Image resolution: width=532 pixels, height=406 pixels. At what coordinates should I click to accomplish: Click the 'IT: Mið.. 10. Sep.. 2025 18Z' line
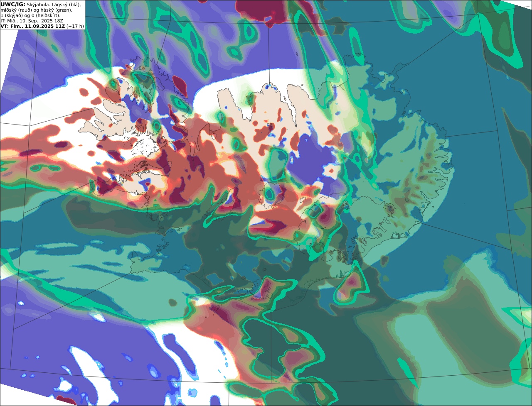[x=32, y=21]
